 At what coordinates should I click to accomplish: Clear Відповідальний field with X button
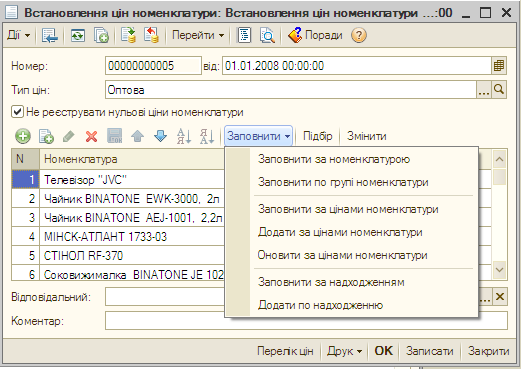[500, 297]
